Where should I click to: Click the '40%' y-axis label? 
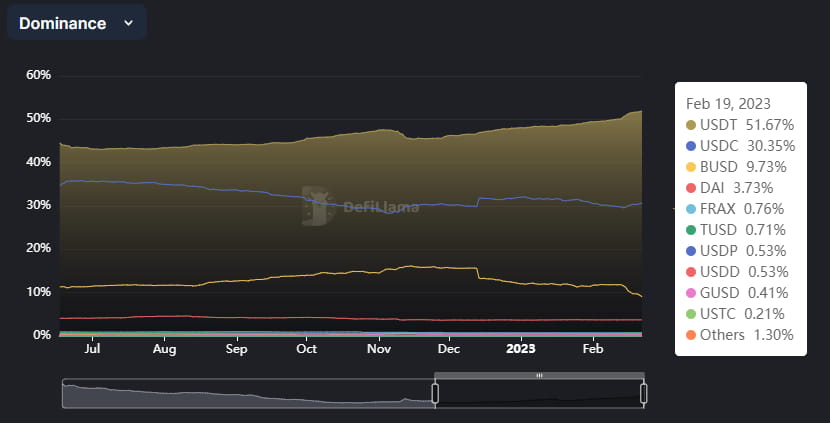pos(39,161)
